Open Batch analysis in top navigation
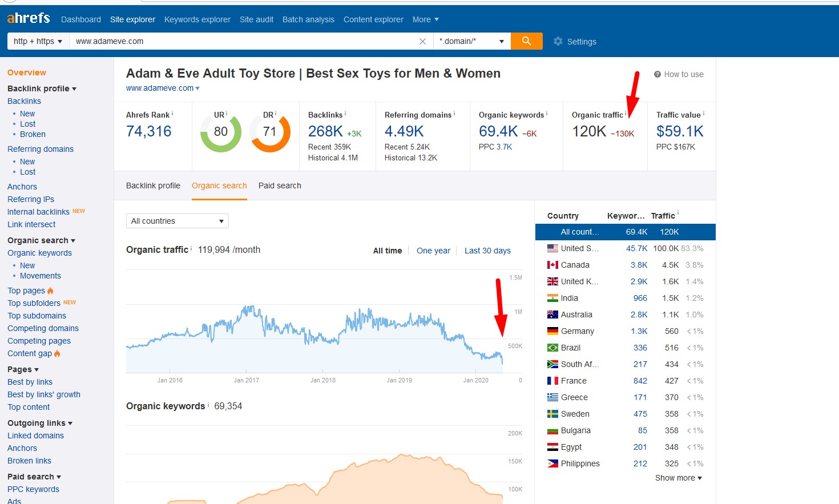 tap(308, 19)
